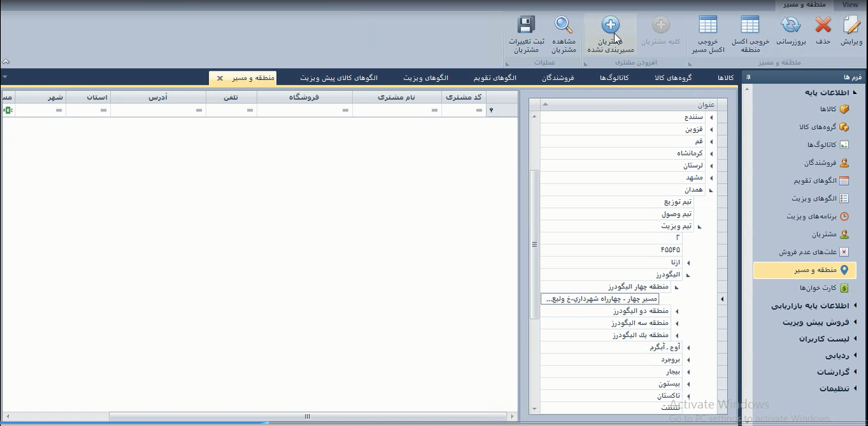Expand the بروجرد tree node

coord(688,360)
